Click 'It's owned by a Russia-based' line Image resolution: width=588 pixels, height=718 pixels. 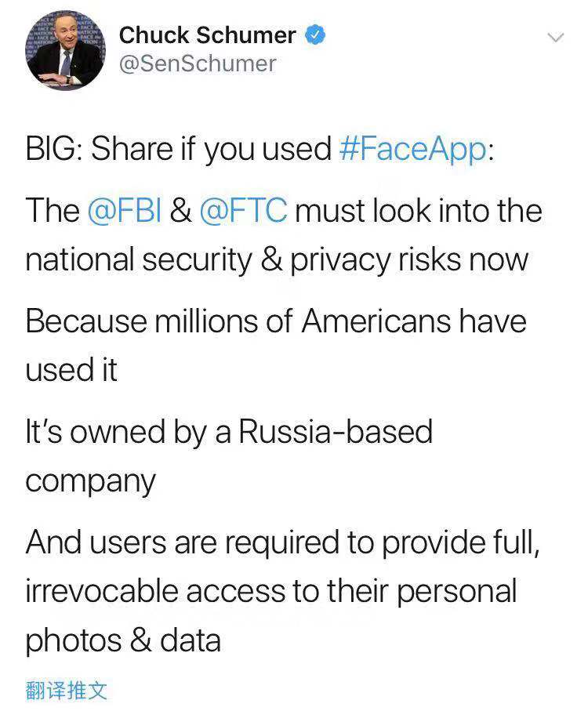point(229,432)
